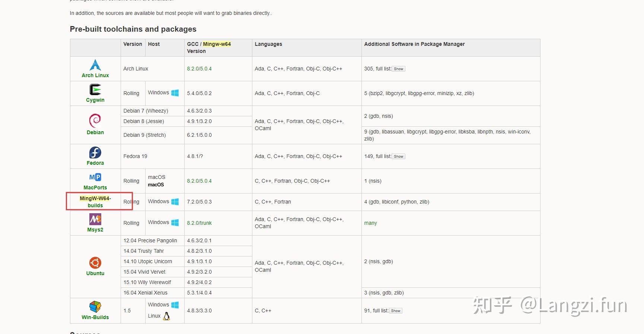
Task: Click MacPorts version 8.2.0/5.0.4 link
Action: [199, 181]
